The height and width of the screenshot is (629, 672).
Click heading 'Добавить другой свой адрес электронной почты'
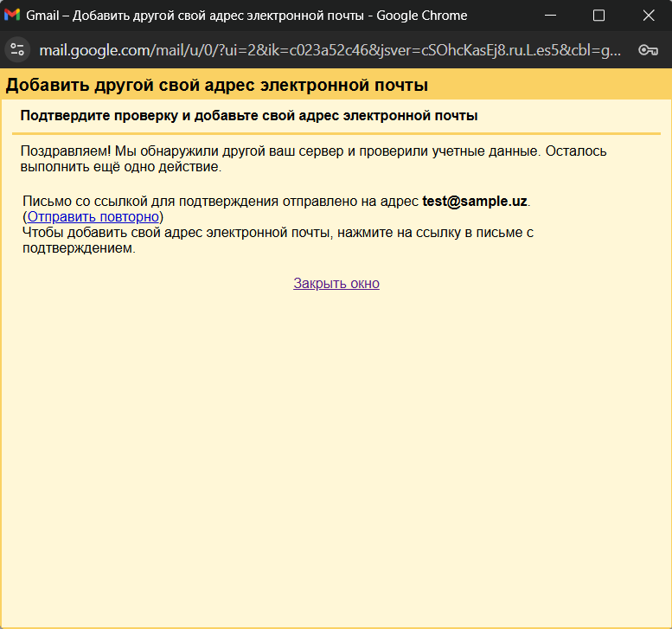(x=217, y=85)
